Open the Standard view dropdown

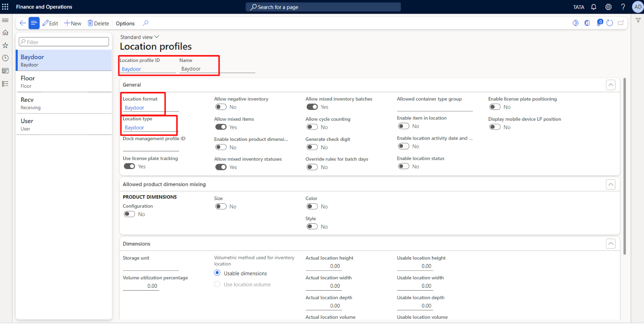[140, 37]
